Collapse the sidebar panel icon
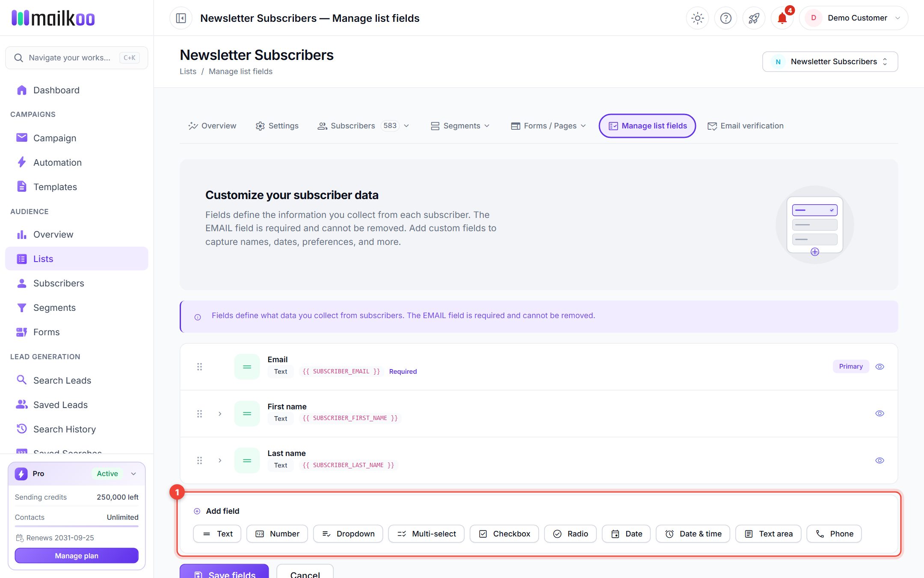This screenshot has width=924, height=578. pos(181,18)
